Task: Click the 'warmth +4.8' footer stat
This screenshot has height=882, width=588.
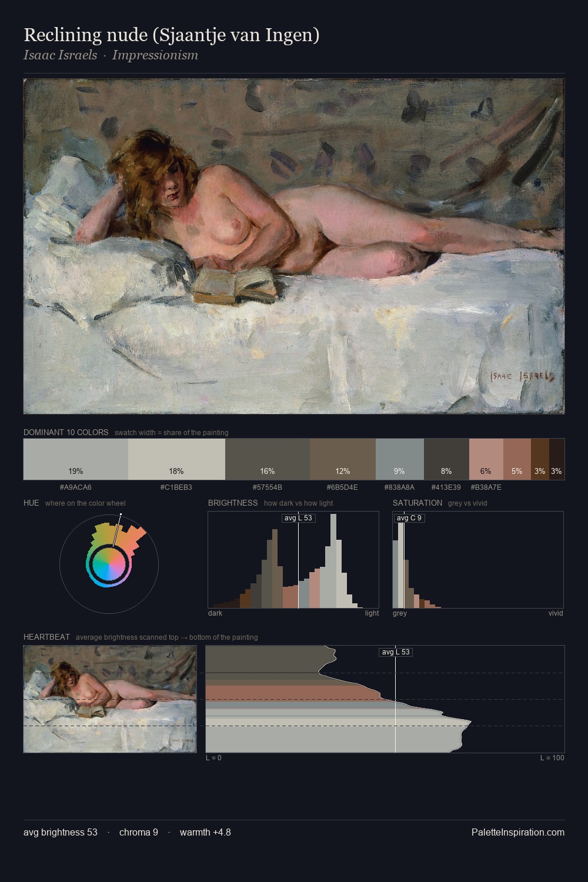Action: tap(205, 832)
